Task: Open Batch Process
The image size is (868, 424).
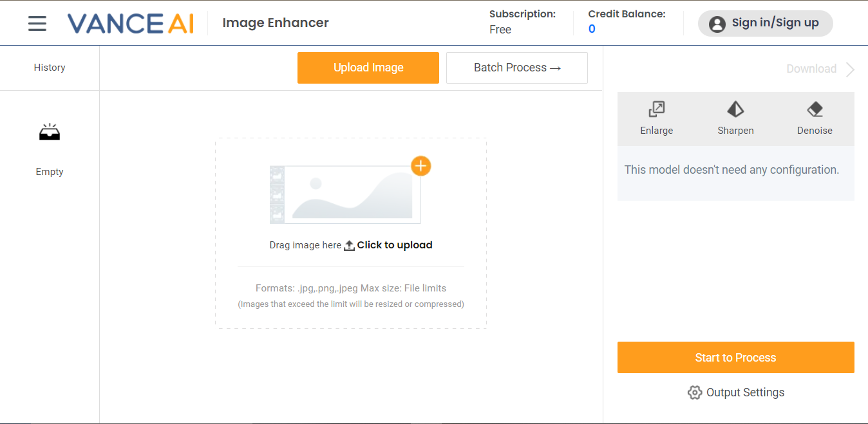Action: click(517, 68)
